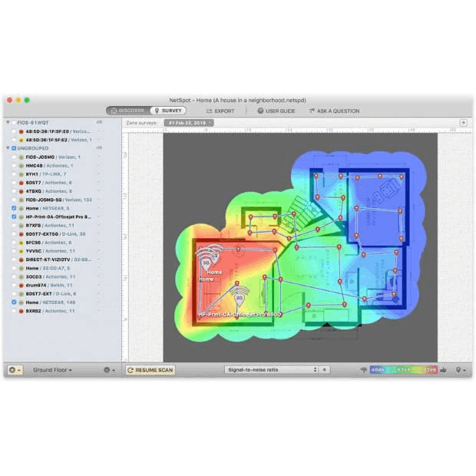Toggle the UNGROUPED group checkbox
The width and height of the screenshot is (476, 476).
click(14, 148)
